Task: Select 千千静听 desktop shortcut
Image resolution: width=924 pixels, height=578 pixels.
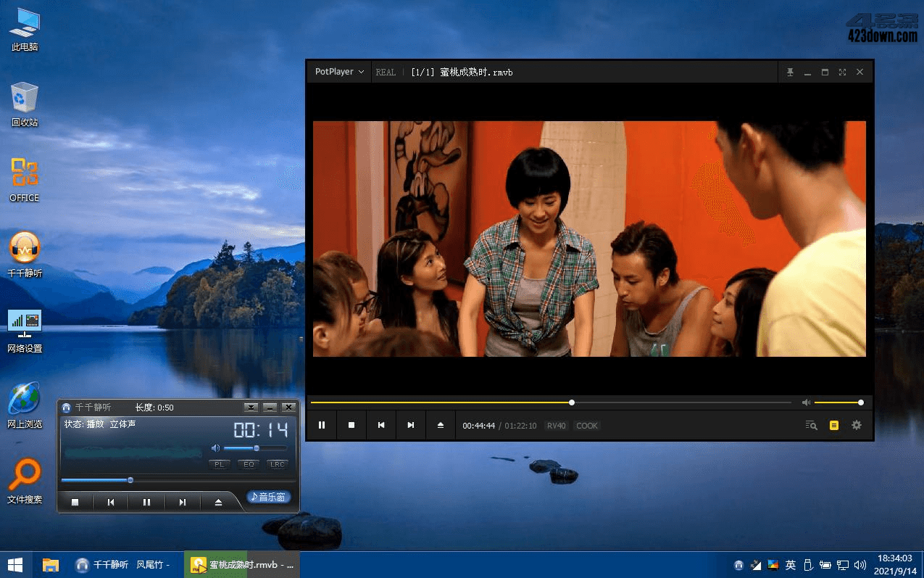Action: [x=25, y=256]
